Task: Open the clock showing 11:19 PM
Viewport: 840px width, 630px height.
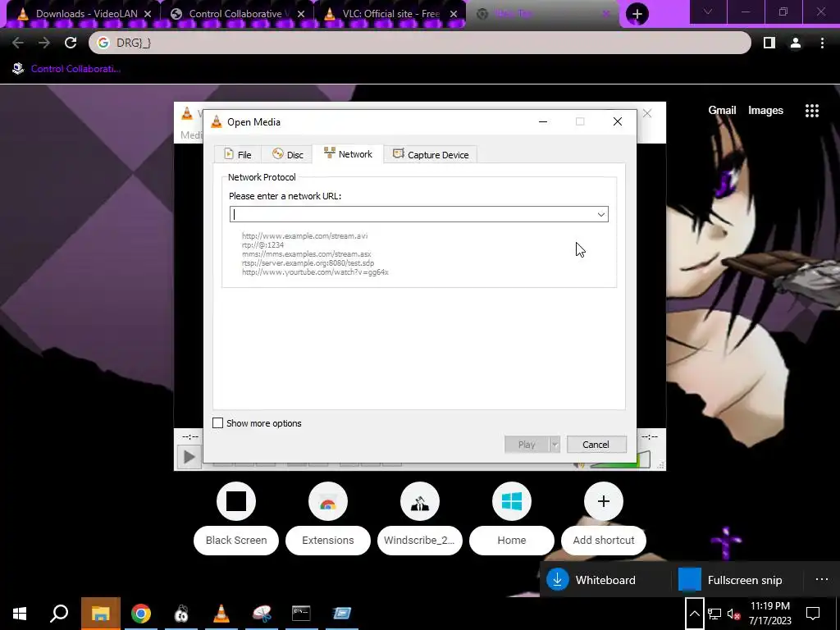Action: click(x=769, y=614)
